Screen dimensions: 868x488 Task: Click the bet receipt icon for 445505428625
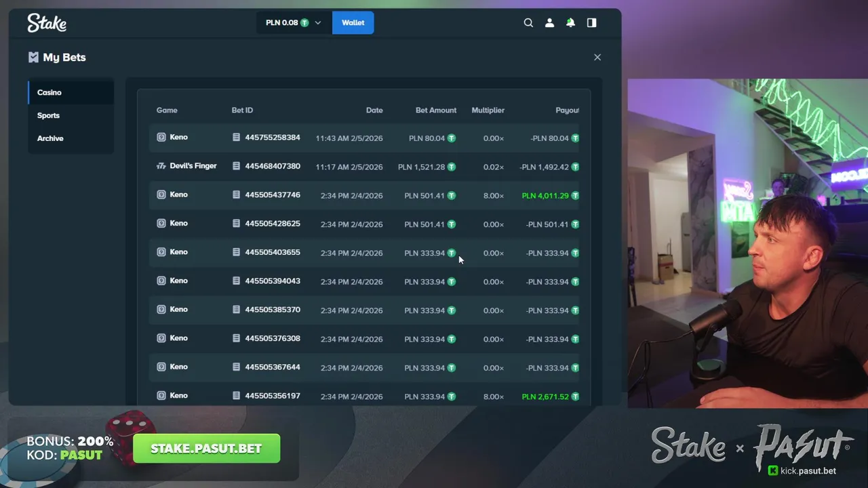tap(236, 223)
